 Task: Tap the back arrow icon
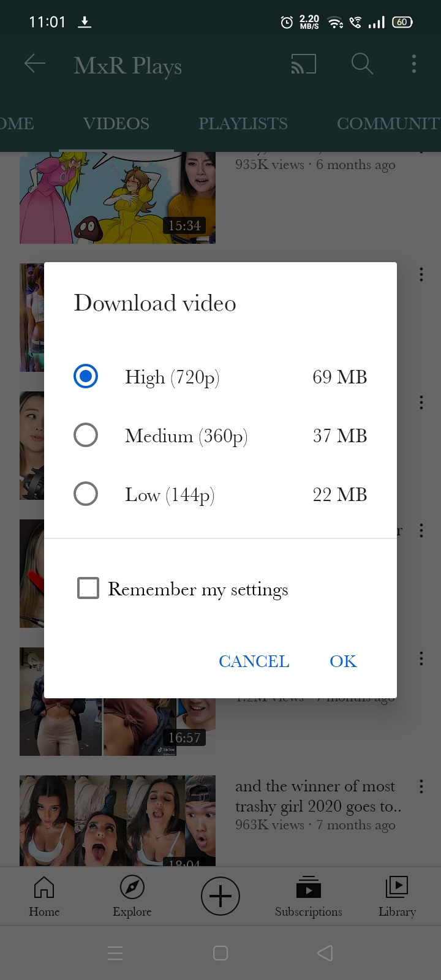35,64
